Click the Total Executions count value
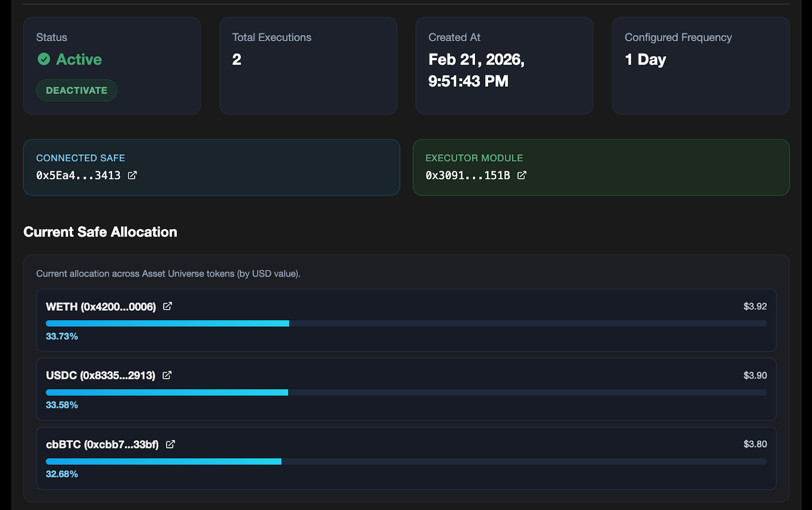The height and width of the screenshot is (510, 812). click(236, 59)
